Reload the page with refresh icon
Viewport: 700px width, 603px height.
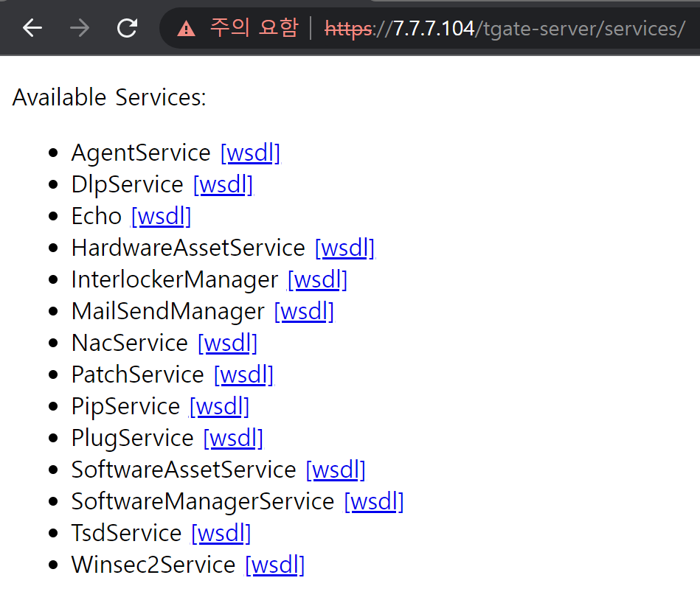(x=127, y=28)
